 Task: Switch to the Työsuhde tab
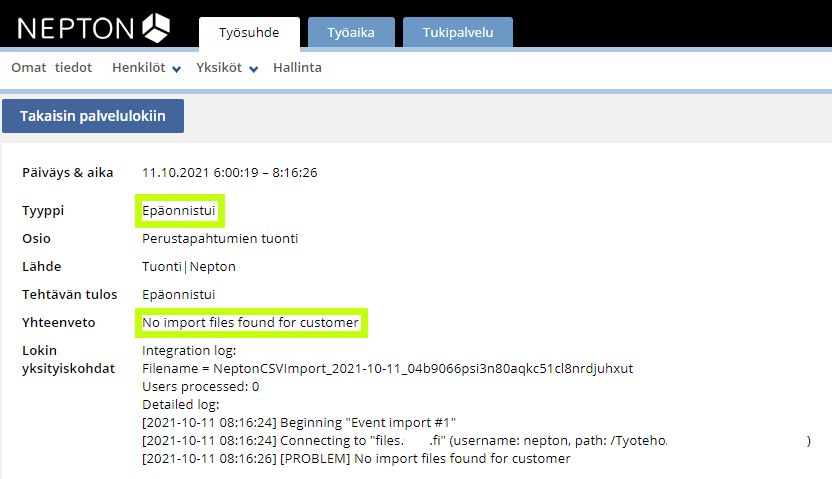249,33
